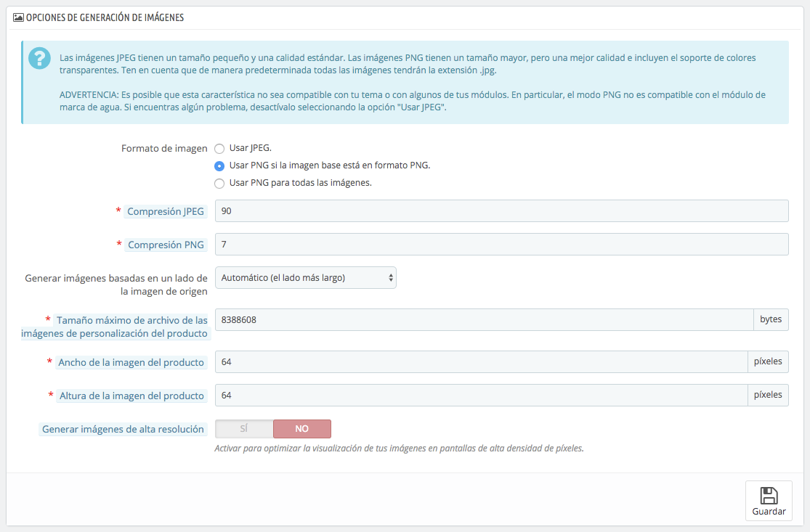Click the Compresión JPEG input field
This screenshot has width=810, height=532.
501,211
